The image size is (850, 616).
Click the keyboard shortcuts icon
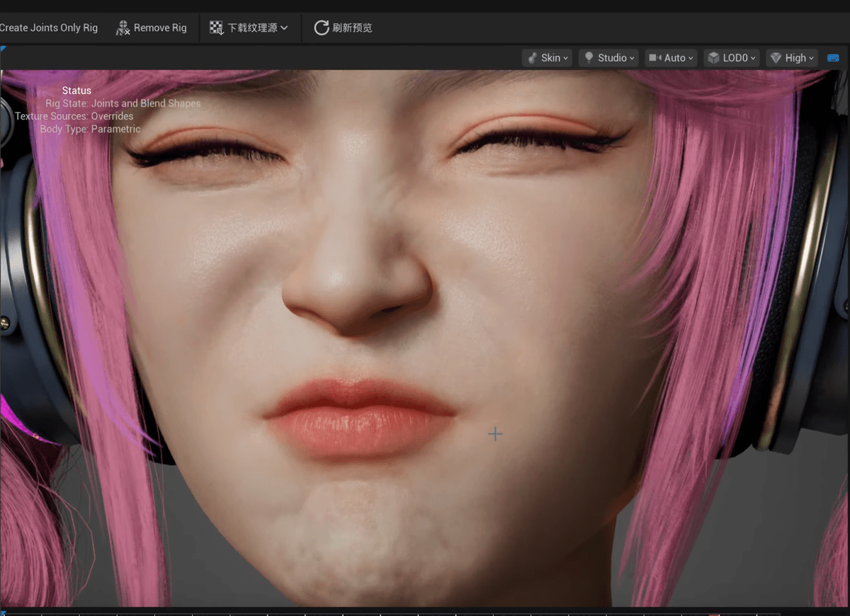click(x=833, y=58)
